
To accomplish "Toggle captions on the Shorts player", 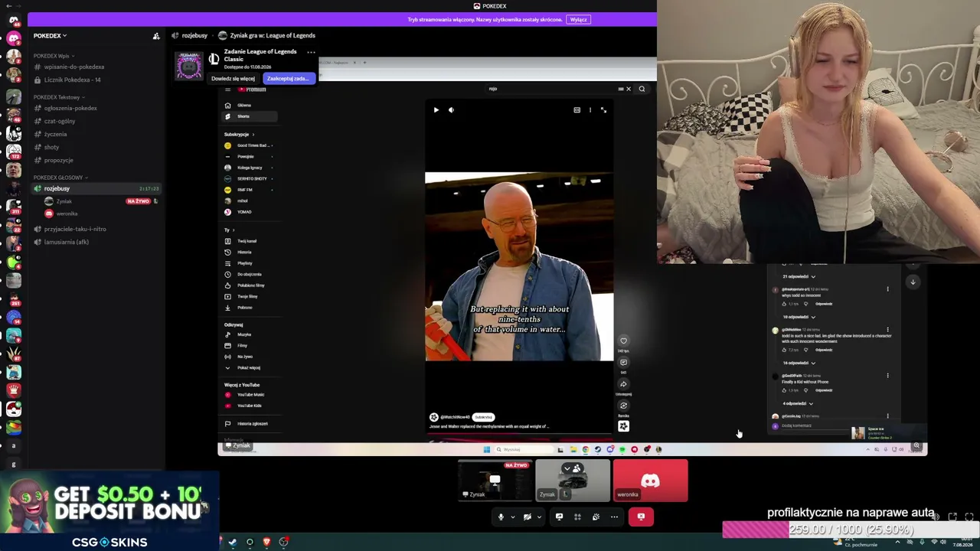I will [577, 110].
